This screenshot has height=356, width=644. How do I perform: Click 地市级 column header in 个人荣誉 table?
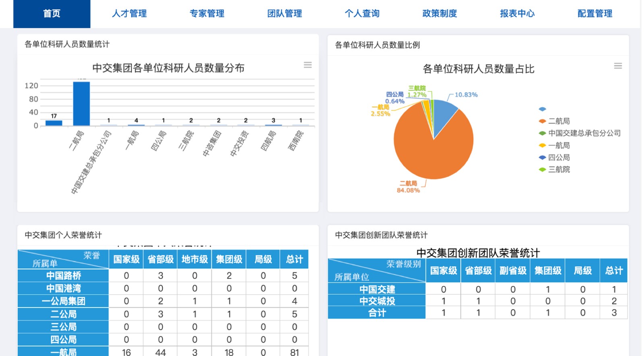195,259
